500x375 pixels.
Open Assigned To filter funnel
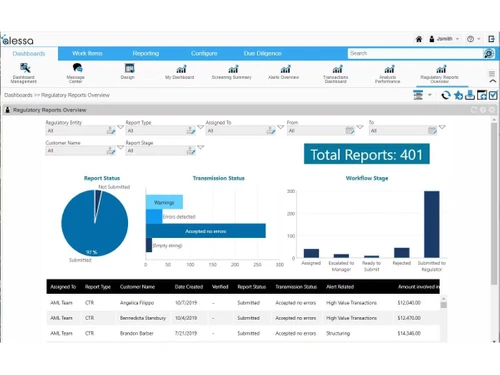point(281,127)
